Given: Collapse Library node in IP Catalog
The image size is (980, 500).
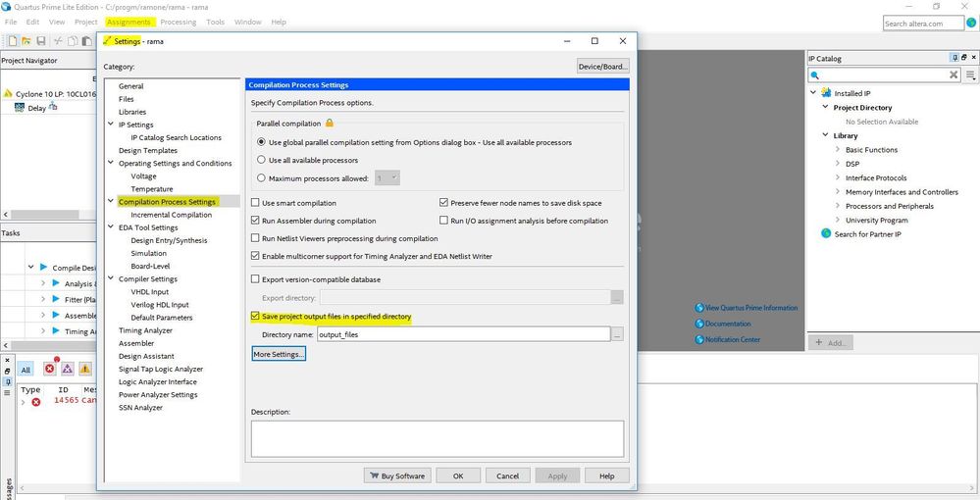Looking at the screenshot, I should 826,135.
